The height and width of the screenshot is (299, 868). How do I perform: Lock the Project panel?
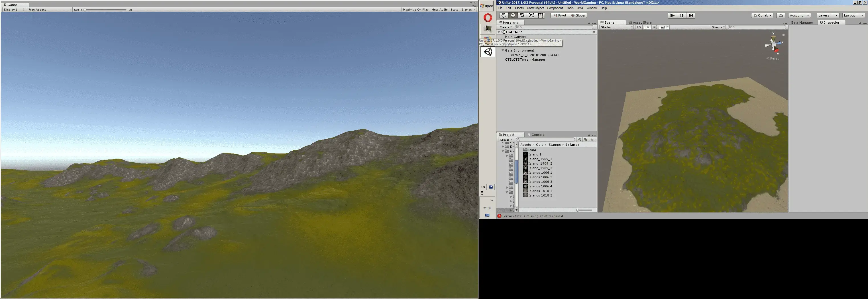coord(589,135)
